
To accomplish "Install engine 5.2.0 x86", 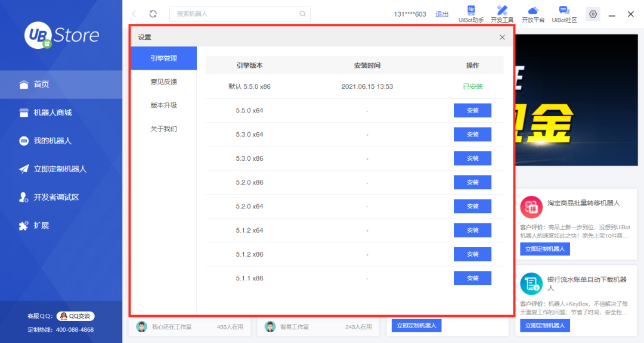I will coord(472,182).
